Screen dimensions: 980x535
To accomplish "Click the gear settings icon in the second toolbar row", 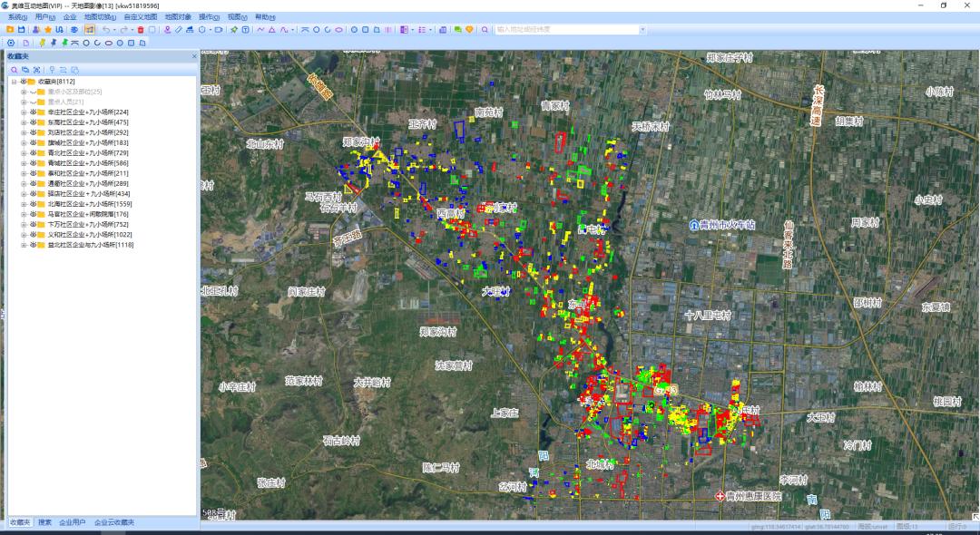I will tap(10, 43).
